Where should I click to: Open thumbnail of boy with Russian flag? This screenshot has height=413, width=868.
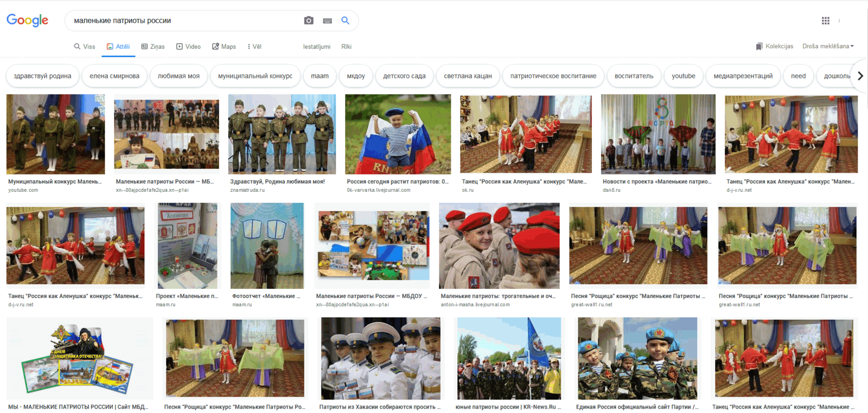pyautogui.click(x=398, y=134)
